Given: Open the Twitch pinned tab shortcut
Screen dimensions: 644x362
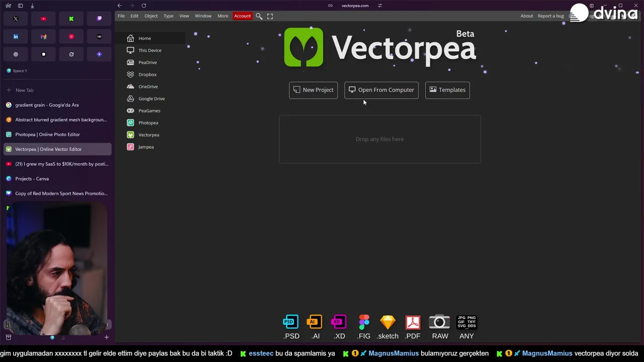Looking at the screenshot, I should click(99, 19).
